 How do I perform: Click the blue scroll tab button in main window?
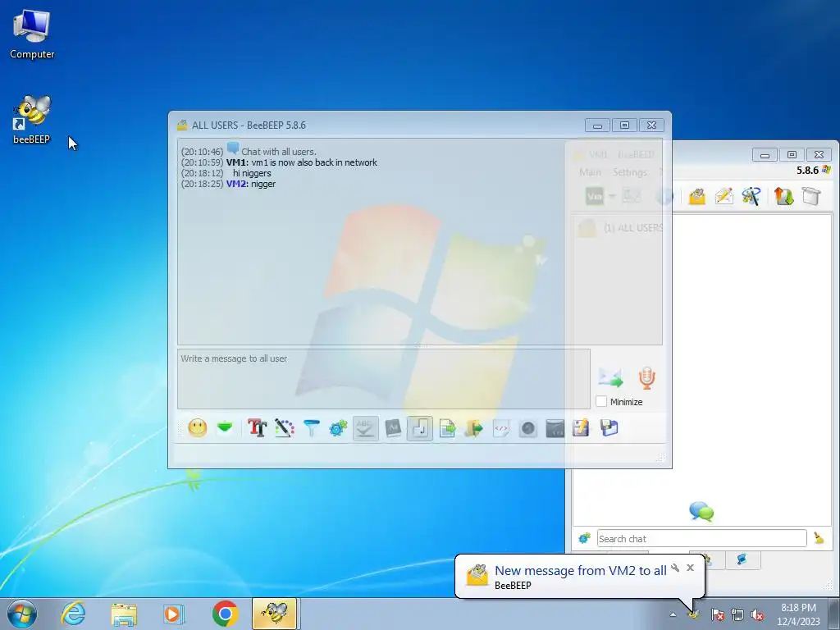(x=742, y=559)
